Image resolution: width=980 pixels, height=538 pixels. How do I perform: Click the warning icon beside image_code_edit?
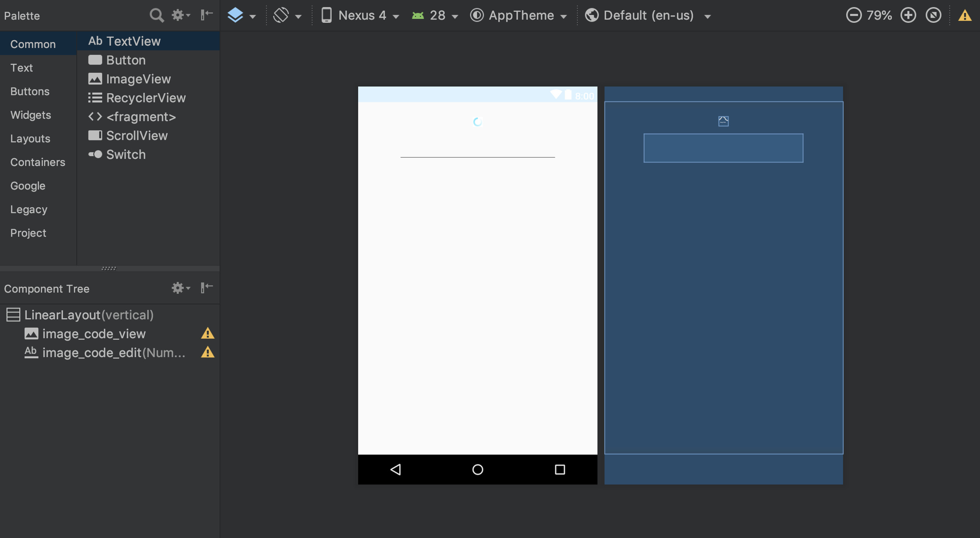[x=207, y=352]
